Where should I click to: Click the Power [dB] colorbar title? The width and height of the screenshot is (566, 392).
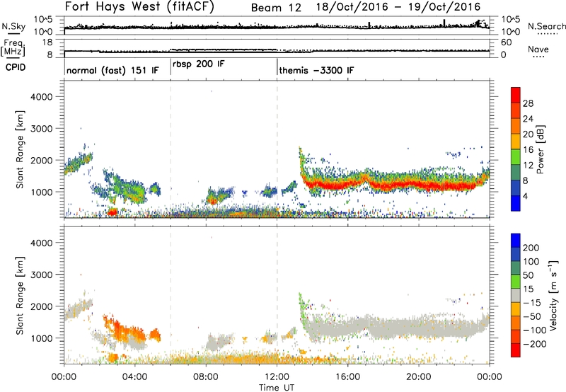[x=540, y=149]
